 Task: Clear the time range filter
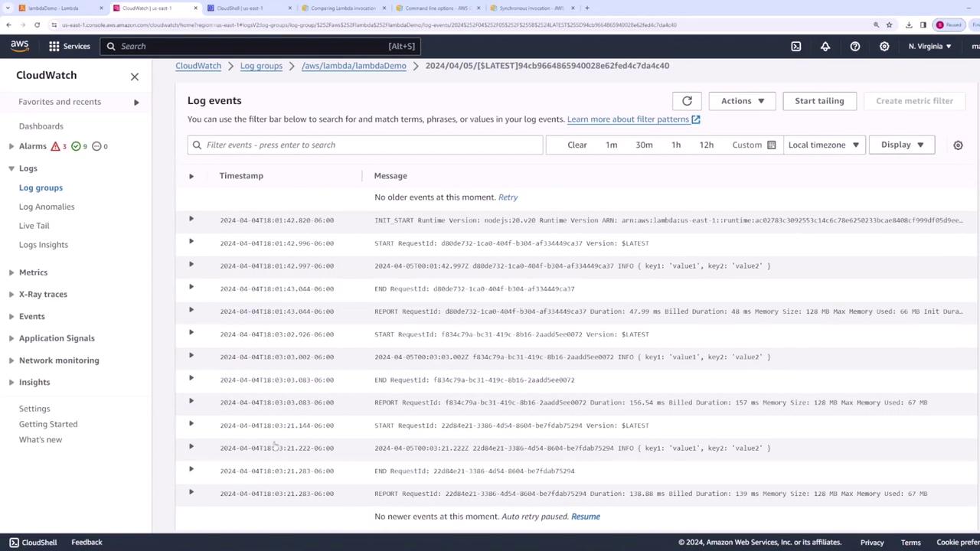click(577, 145)
